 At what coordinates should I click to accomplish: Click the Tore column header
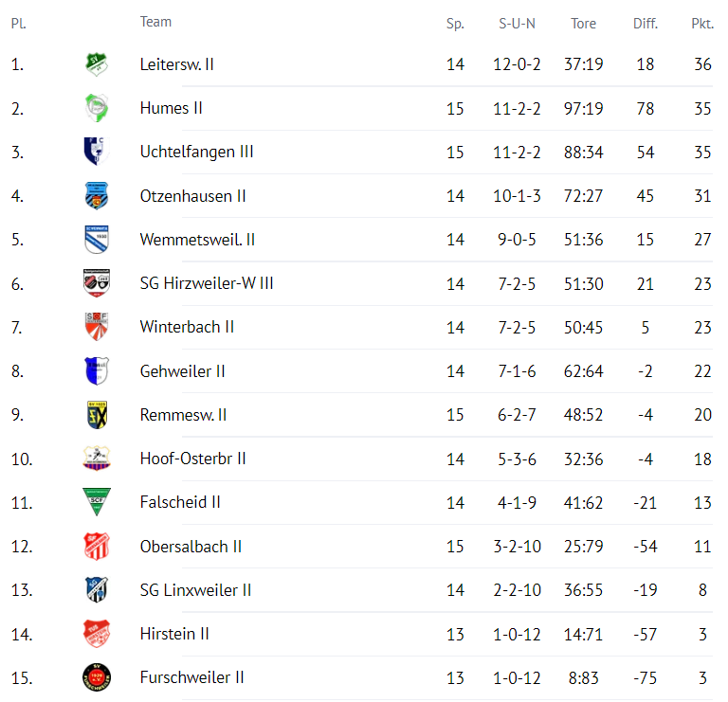583,23
